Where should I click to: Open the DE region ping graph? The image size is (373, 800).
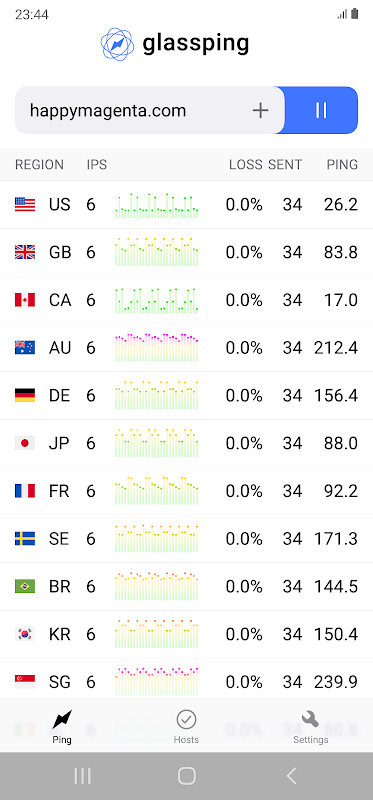(157, 395)
